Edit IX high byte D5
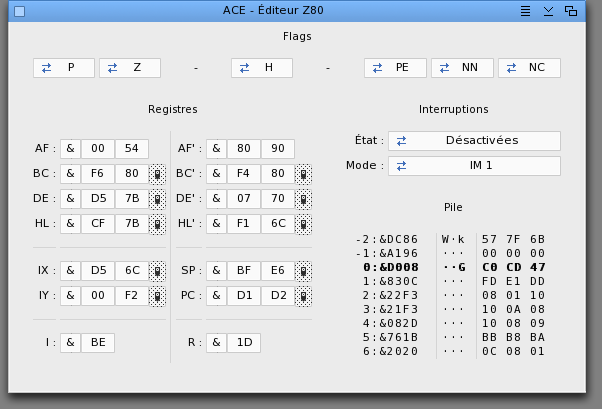This screenshot has height=409, width=602. (98, 270)
